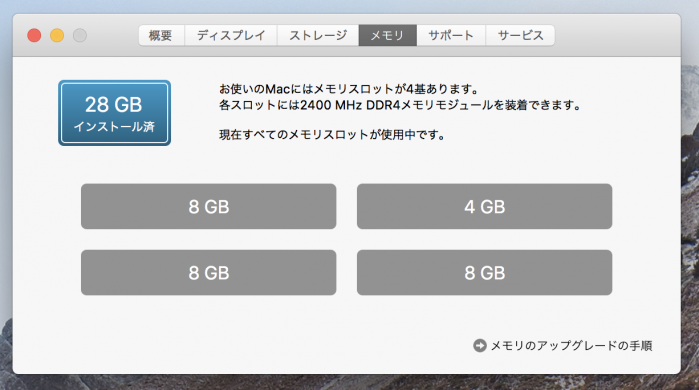Image resolution: width=699 pixels, height=390 pixels.
Task: Select the bottom-left 8 GB memory slot
Action: pos(209,272)
